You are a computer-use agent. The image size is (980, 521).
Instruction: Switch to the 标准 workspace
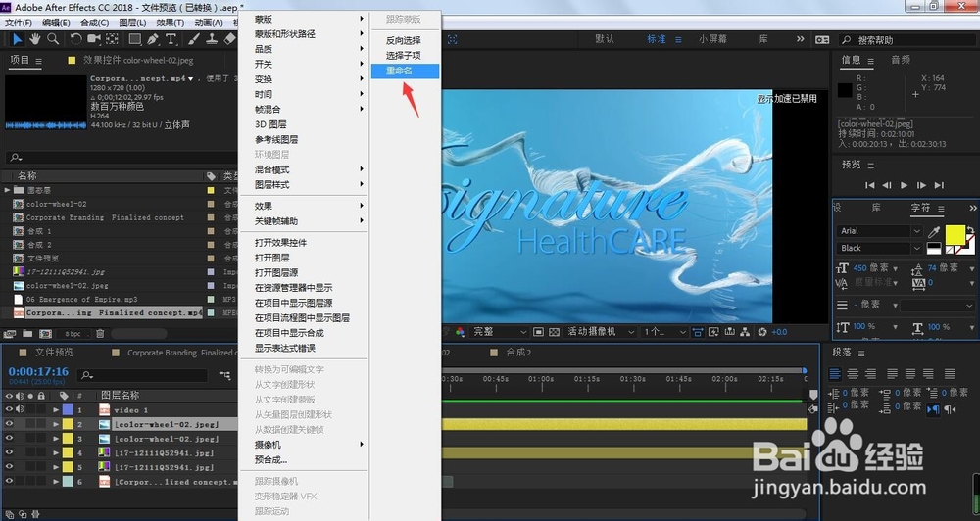(657, 39)
